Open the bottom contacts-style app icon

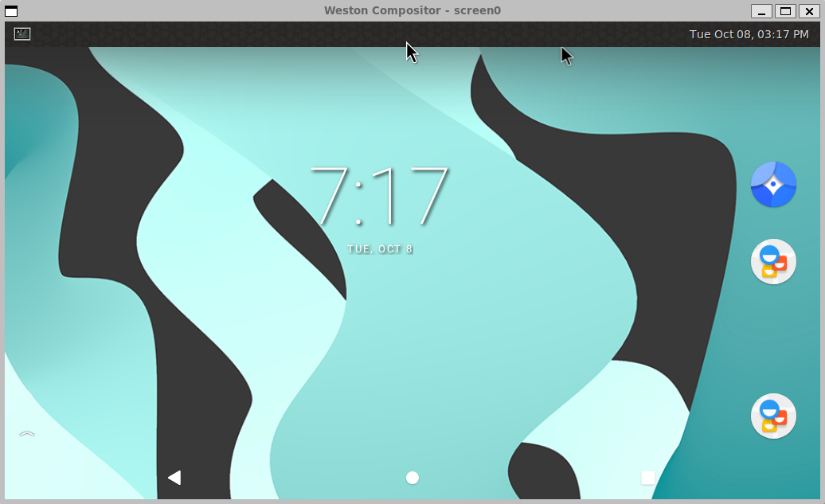pyautogui.click(x=773, y=416)
